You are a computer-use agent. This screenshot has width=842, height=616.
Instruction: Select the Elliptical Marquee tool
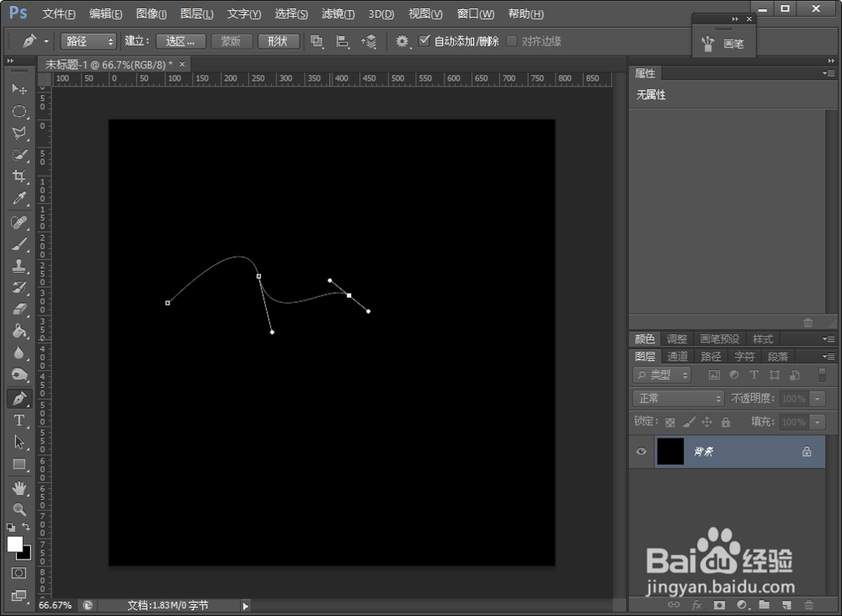pyautogui.click(x=19, y=111)
